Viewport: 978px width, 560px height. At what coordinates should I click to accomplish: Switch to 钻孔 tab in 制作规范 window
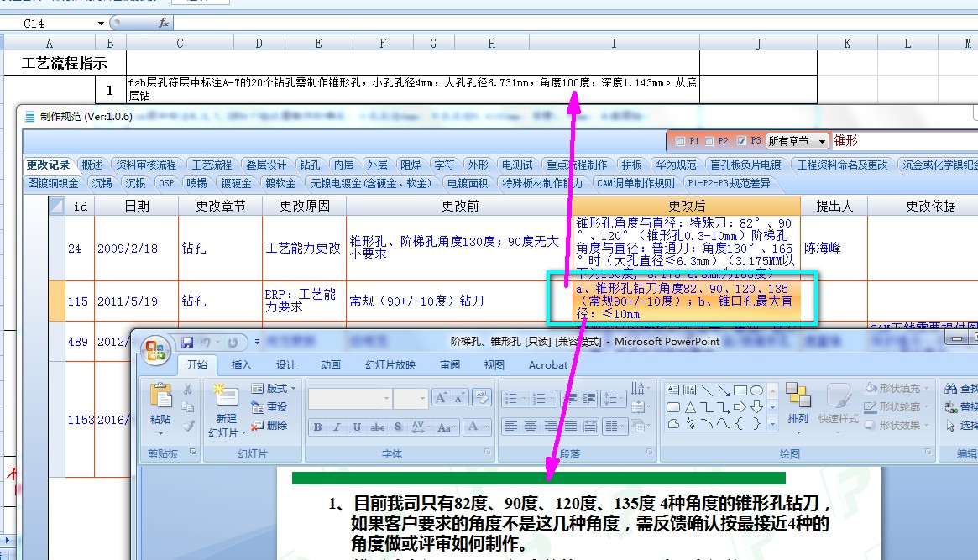tap(310, 165)
